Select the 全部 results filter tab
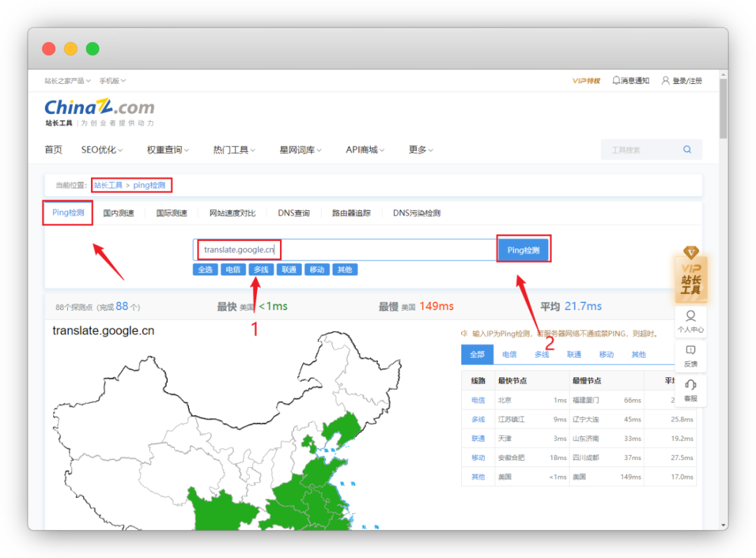Screen dimensions: 756x558 point(477,354)
